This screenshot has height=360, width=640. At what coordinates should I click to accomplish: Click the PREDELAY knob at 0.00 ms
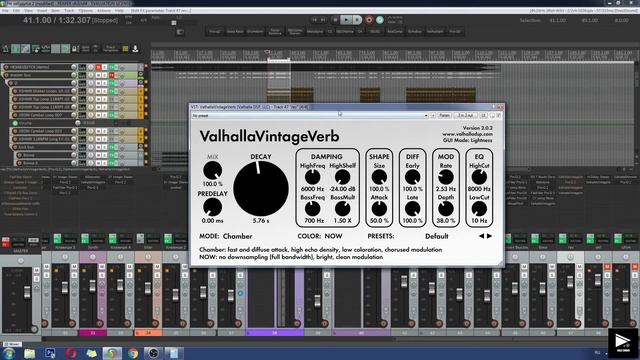pyautogui.click(x=212, y=207)
